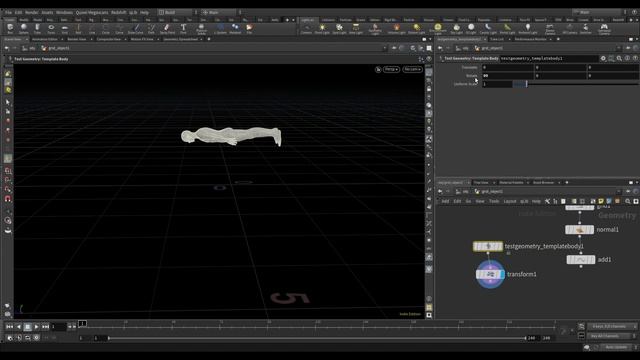Add an Ambient Light
640x360 pixels.
click(527, 29)
